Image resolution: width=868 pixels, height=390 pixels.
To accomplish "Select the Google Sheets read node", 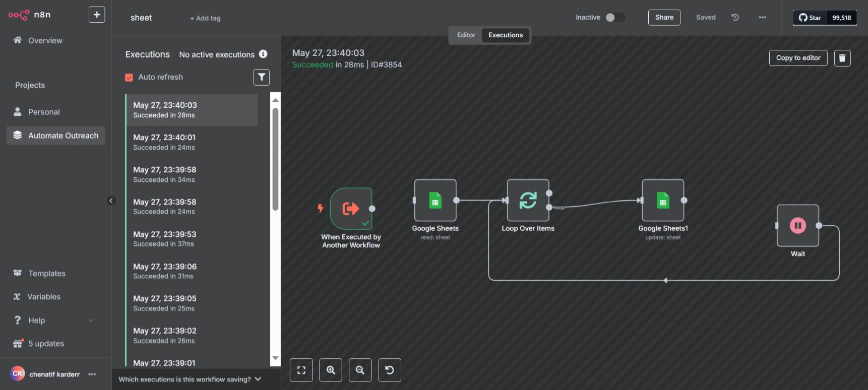I will 435,200.
